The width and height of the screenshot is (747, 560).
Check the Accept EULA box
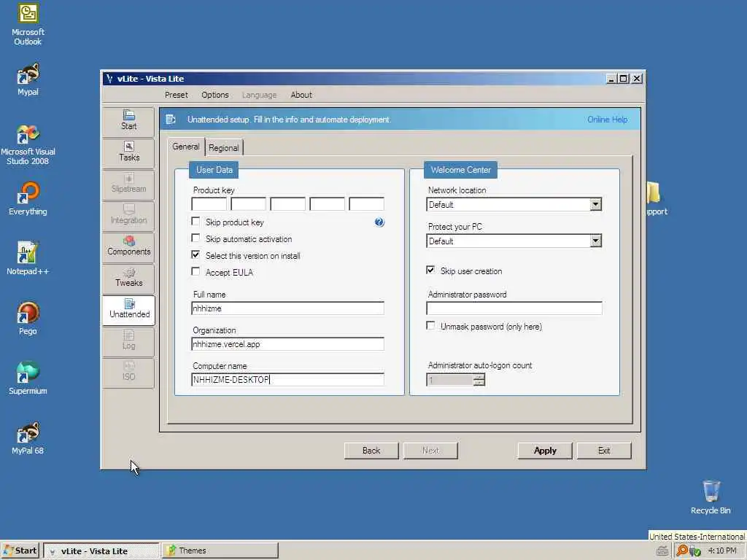point(196,271)
